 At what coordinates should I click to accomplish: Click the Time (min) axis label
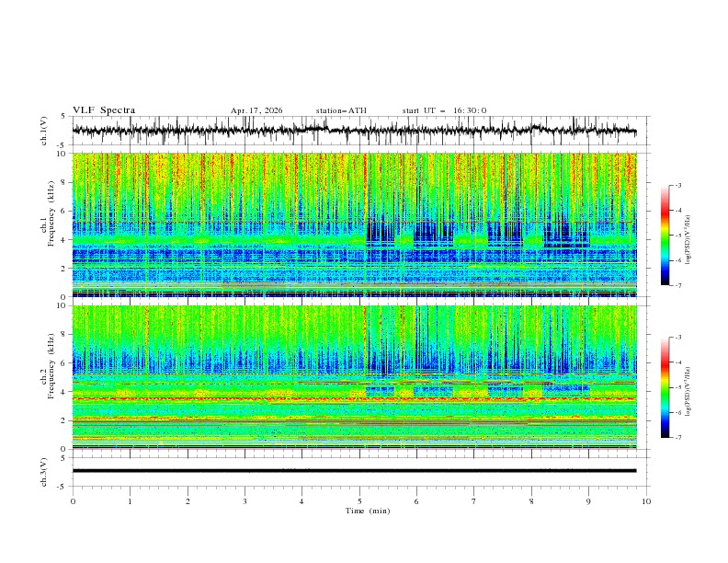tap(368, 511)
